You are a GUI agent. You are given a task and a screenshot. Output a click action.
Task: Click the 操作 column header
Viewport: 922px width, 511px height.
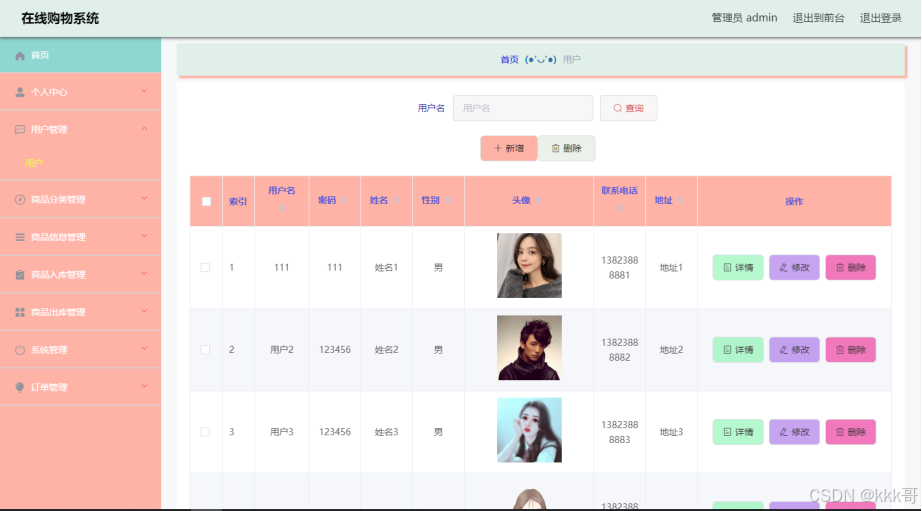pyautogui.click(x=794, y=201)
